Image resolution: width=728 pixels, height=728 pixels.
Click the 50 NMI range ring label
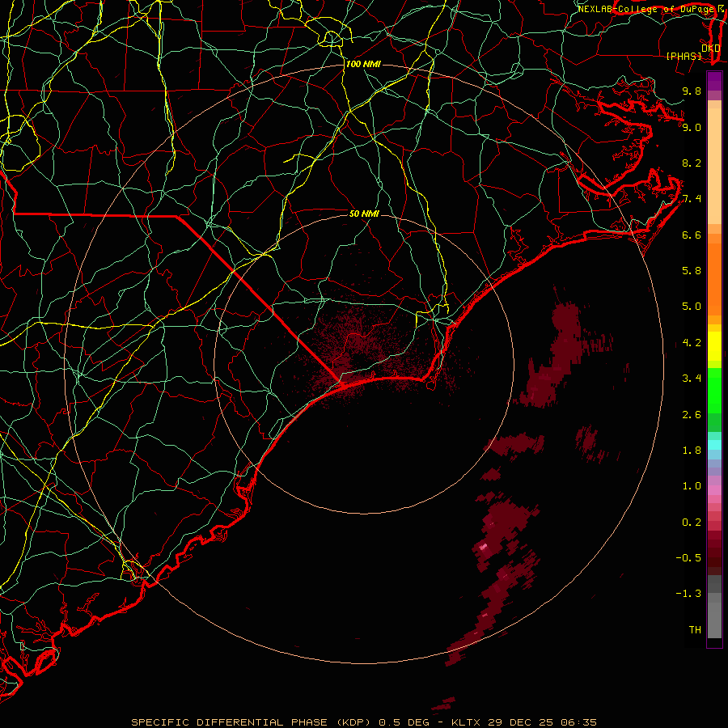364,214
